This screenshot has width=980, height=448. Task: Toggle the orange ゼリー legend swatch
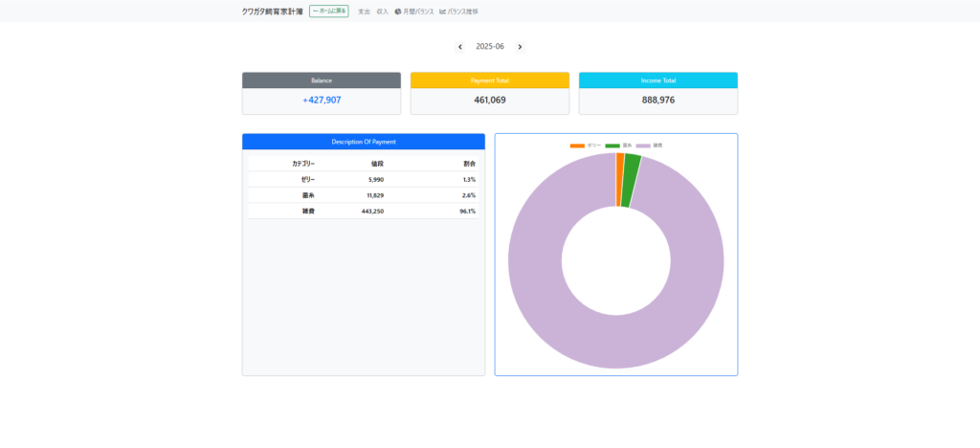point(577,146)
